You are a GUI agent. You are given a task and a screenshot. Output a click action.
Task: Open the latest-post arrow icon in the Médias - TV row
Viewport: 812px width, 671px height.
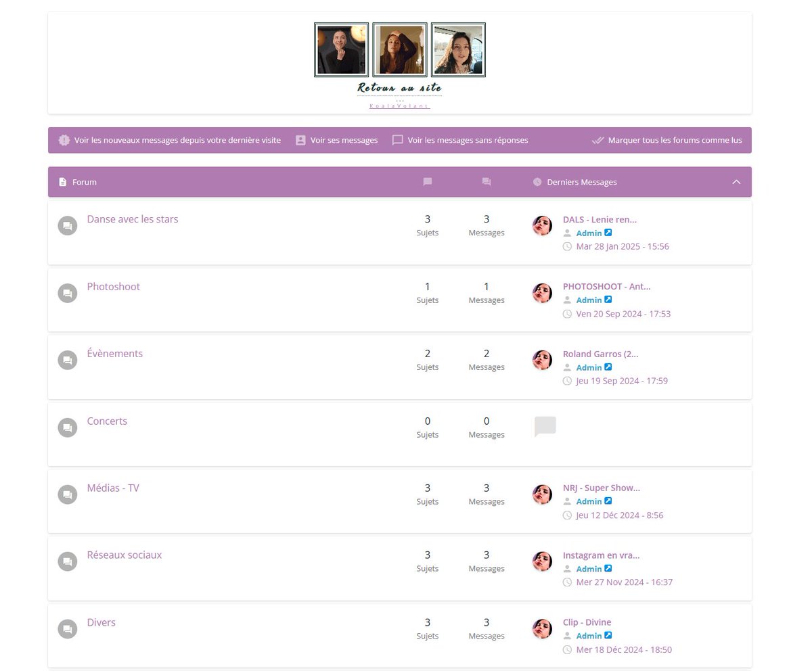608,501
